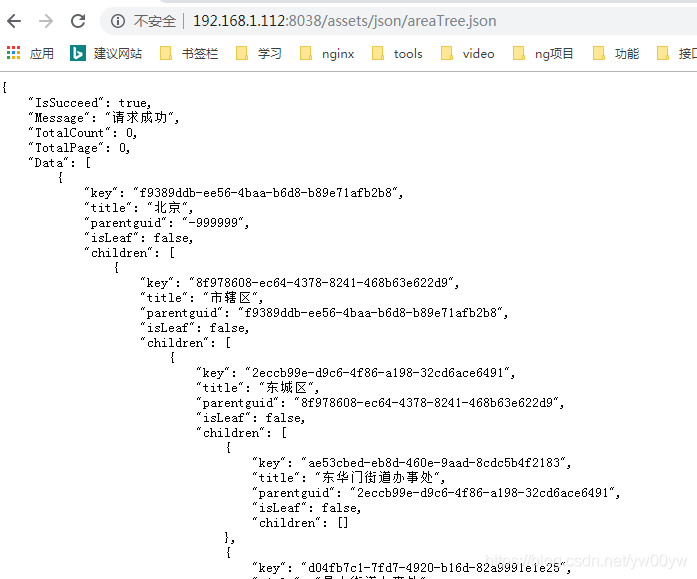Click parentguid f9389ddb-ee56-4baa line
The image size is (697, 579).
coord(324,312)
